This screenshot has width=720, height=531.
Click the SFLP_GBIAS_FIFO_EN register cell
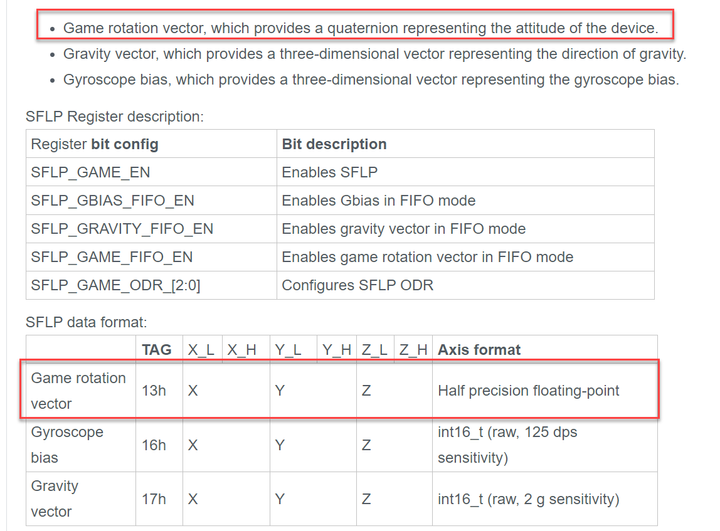[x=113, y=200]
